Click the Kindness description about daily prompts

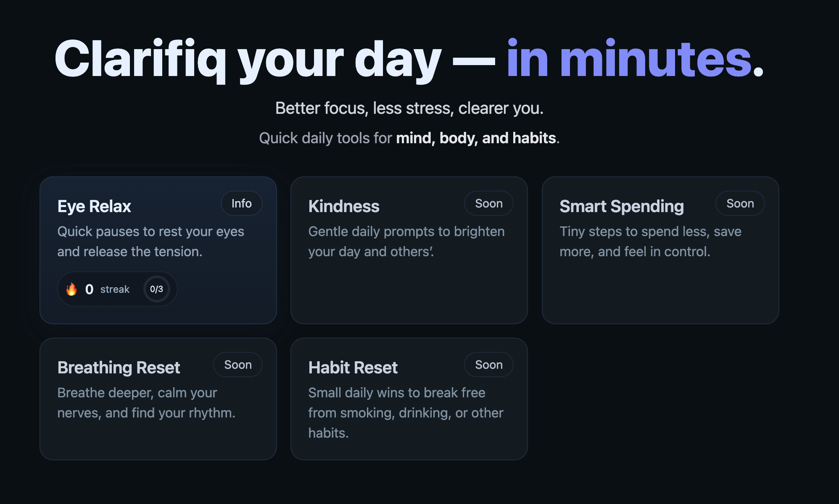406,241
